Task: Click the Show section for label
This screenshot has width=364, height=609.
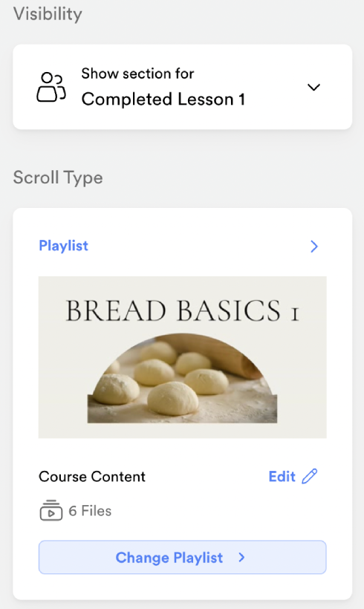Action: click(137, 74)
